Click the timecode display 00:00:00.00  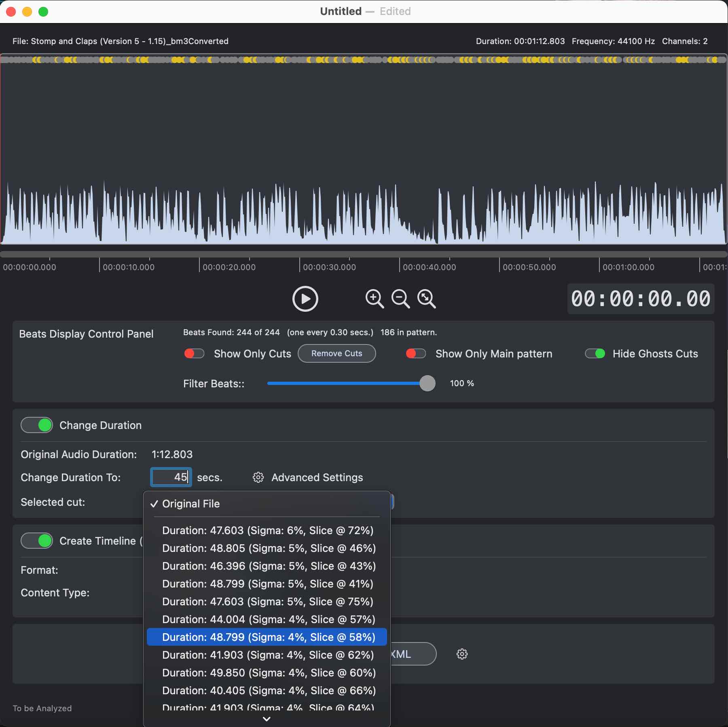coord(641,299)
